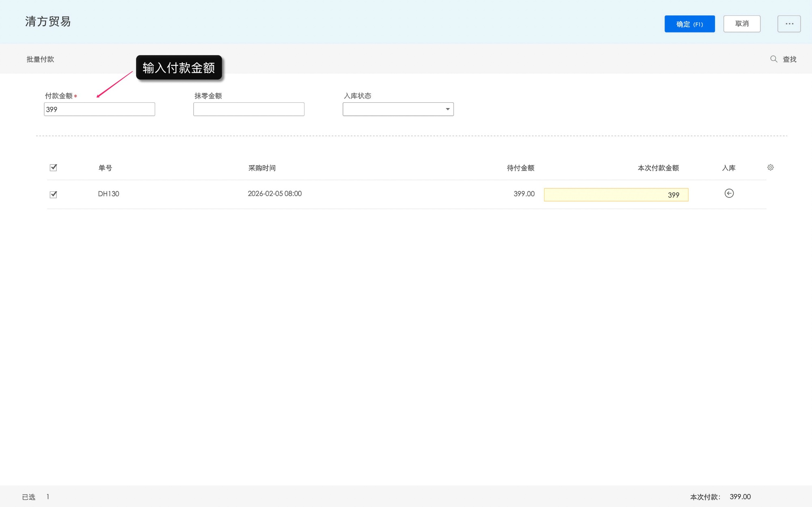Click the 本次付款金额 column header
Viewport: 812px width, 507px height.
click(658, 168)
